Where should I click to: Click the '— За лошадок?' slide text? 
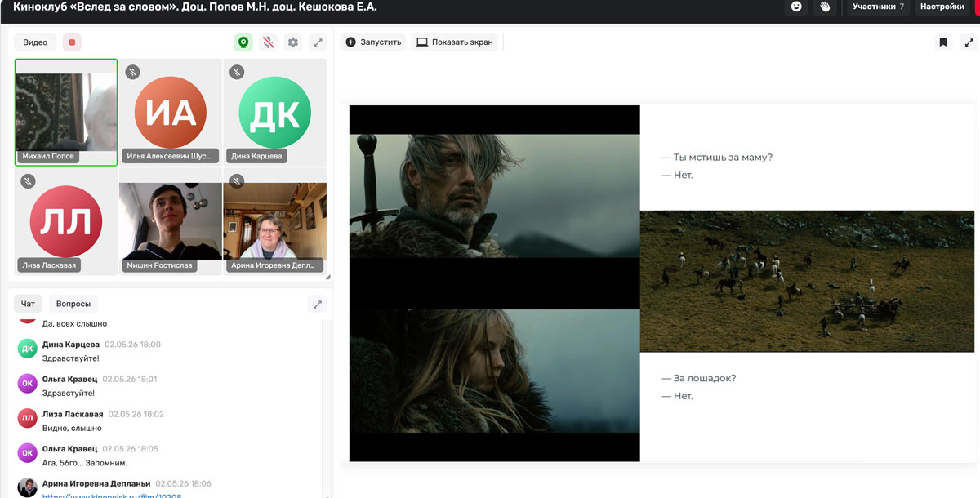(699, 378)
